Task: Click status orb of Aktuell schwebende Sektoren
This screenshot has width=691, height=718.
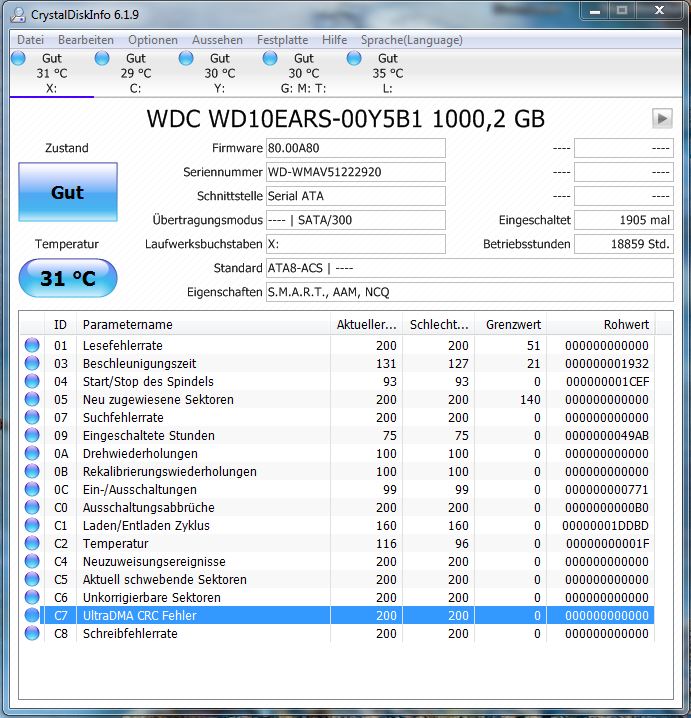Action: 32,579
